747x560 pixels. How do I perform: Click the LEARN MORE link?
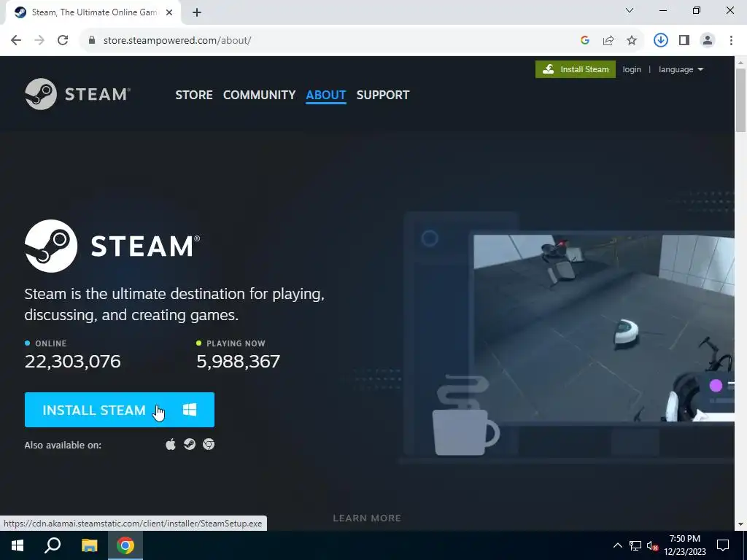click(x=367, y=518)
